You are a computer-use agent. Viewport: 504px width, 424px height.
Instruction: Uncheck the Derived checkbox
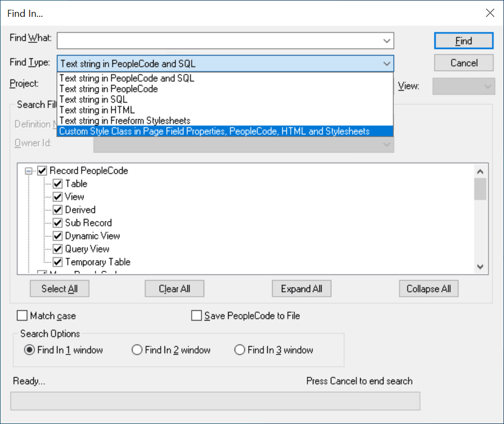point(58,210)
